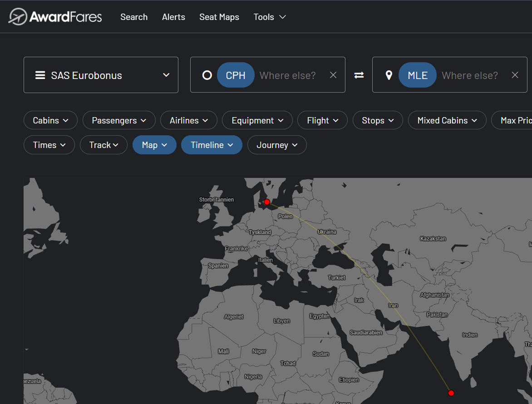The width and height of the screenshot is (532, 404).
Task: Open the Mixed Cabins filter
Action: pos(447,120)
